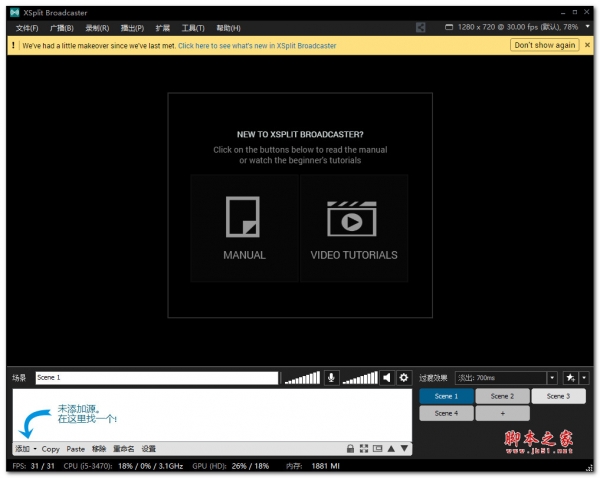Click the XSplit Broadcaster logo icon

(x=15, y=13)
